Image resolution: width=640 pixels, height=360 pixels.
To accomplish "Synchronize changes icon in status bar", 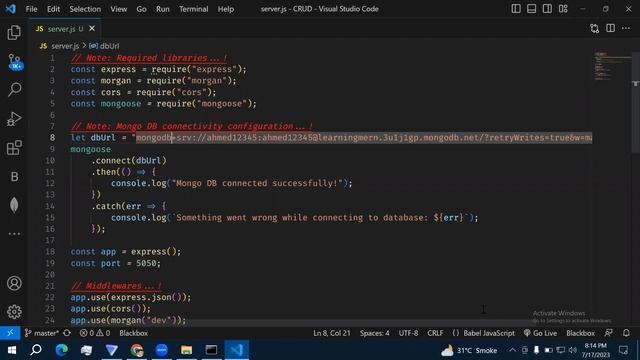I will coord(67,333).
